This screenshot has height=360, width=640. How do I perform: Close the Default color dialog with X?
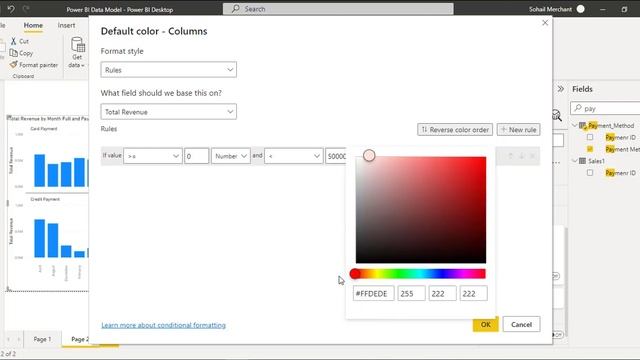(545, 23)
